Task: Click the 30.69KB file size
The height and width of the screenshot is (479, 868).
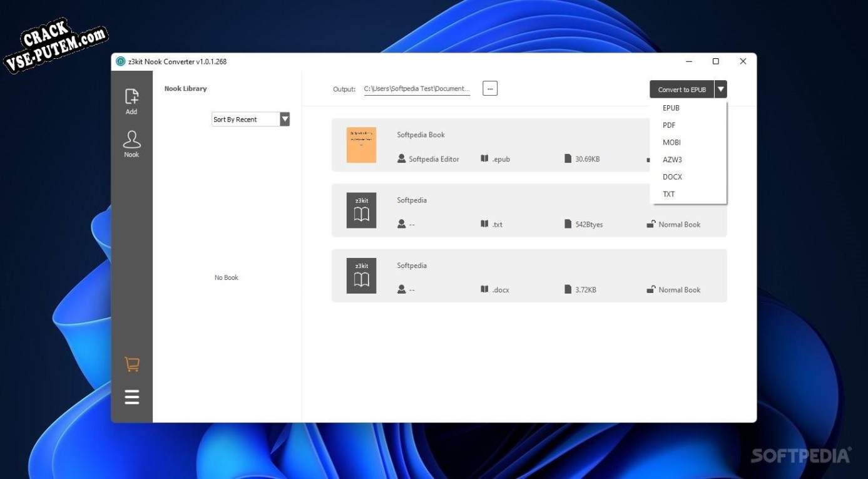Action: (x=587, y=159)
